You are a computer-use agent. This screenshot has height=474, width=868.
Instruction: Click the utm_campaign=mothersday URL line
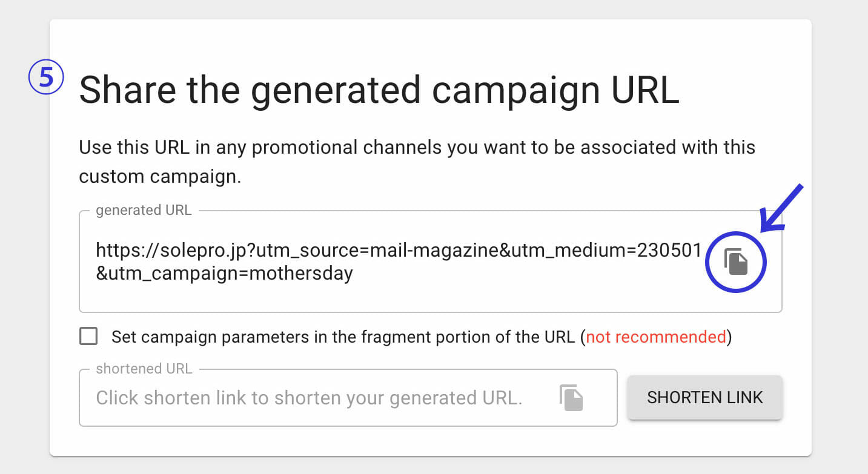(224, 274)
